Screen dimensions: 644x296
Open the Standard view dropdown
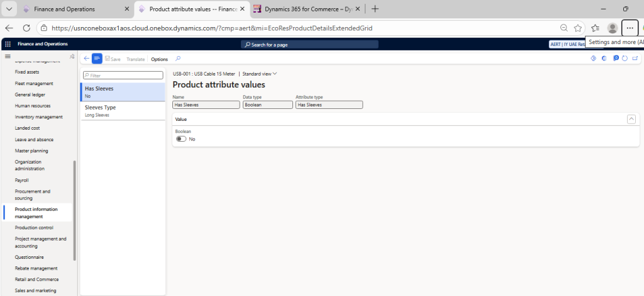click(x=260, y=74)
